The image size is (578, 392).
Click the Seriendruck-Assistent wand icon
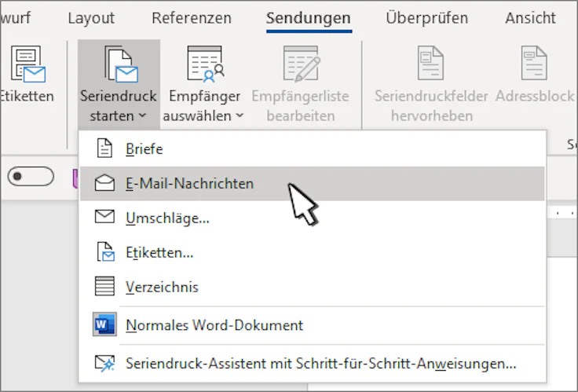(x=104, y=363)
